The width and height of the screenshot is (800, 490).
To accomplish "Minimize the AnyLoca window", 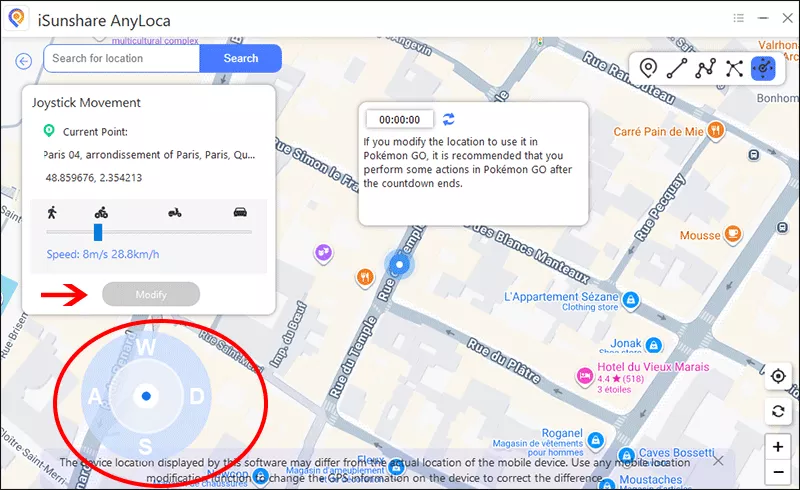I will (x=763, y=18).
